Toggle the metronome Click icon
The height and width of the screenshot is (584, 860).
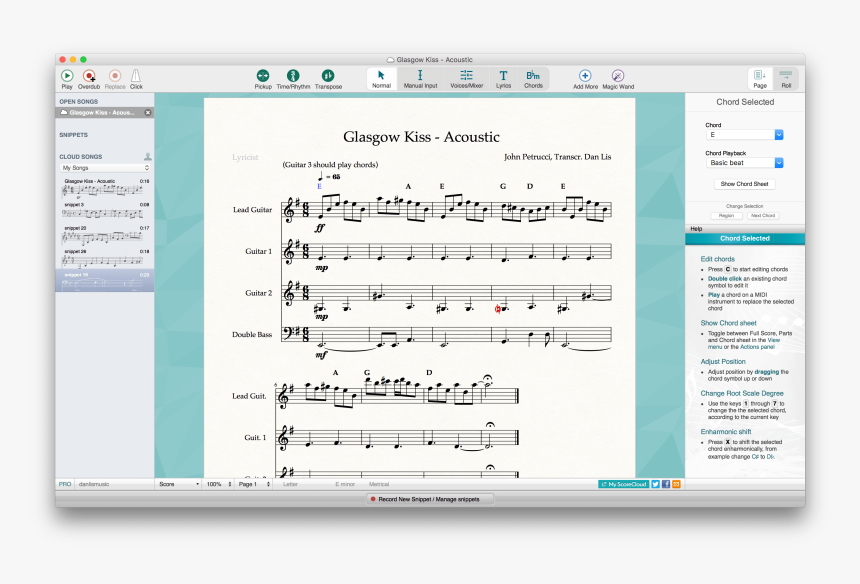pos(136,76)
